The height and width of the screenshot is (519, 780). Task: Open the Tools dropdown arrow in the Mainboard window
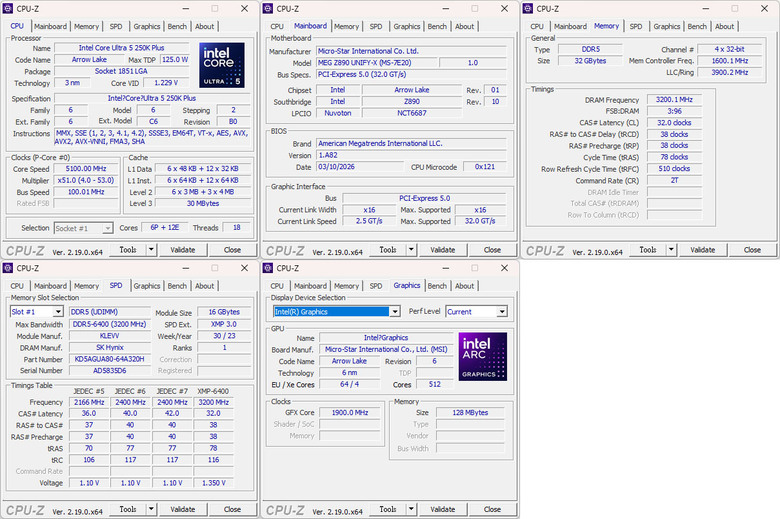coord(411,250)
